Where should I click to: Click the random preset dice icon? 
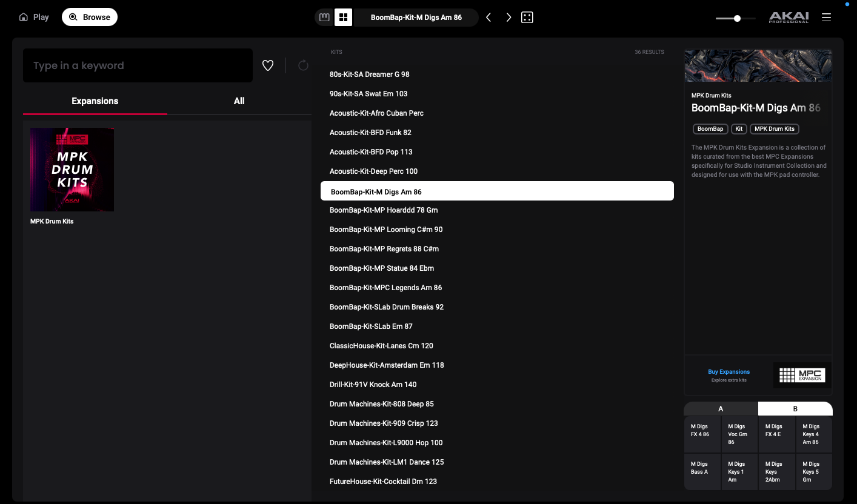[527, 18]
